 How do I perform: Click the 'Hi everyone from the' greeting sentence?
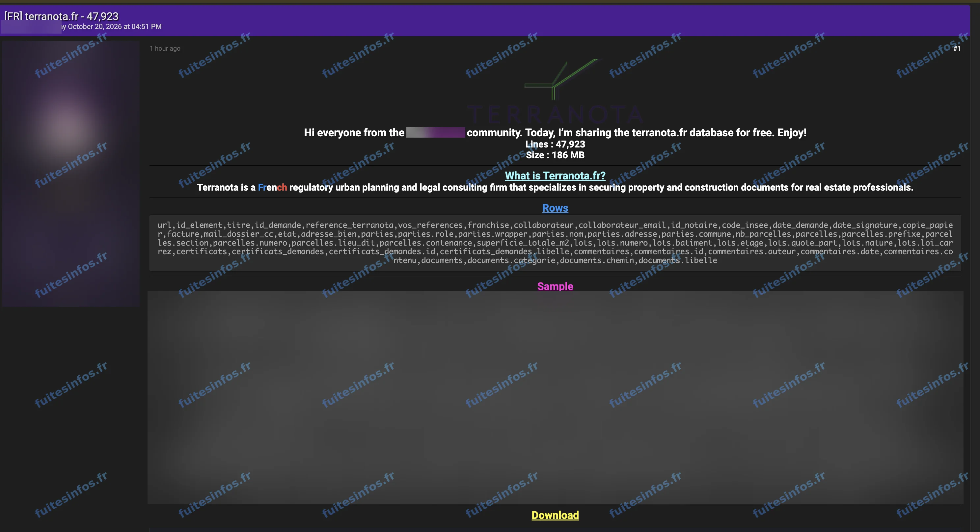[555, 132]
